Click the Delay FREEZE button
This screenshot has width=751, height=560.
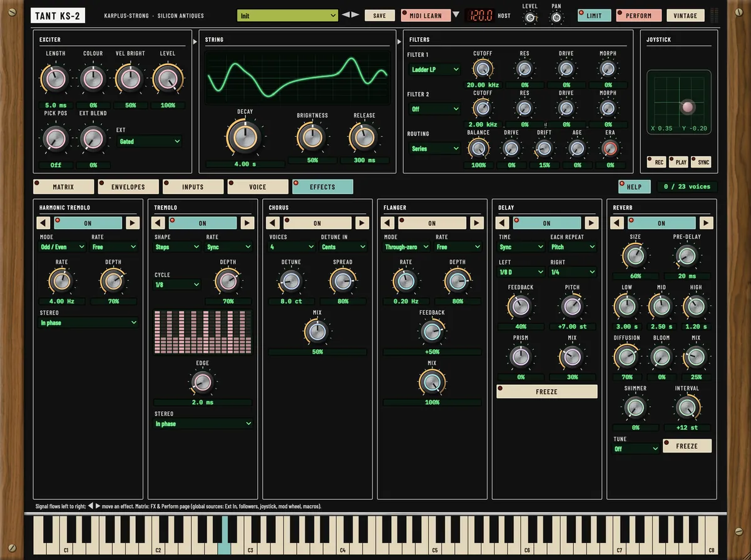pos(547,392)
